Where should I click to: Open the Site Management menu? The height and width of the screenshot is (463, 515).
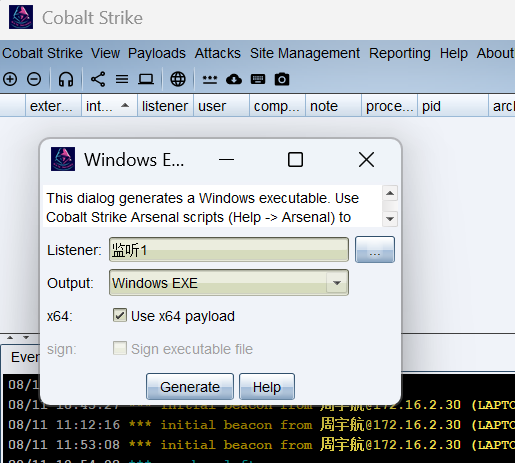coord(305,53)
